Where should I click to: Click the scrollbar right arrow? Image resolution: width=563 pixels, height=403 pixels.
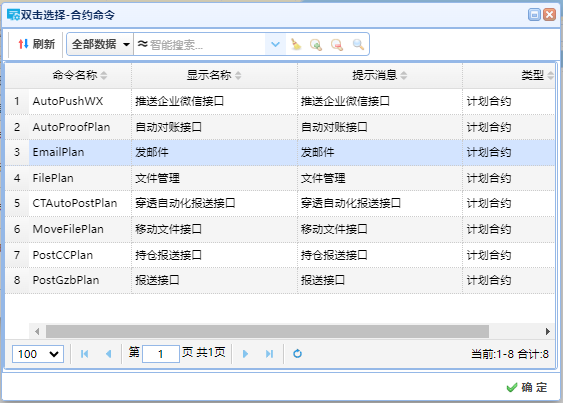pyautogui.click(x=547, y=331)
